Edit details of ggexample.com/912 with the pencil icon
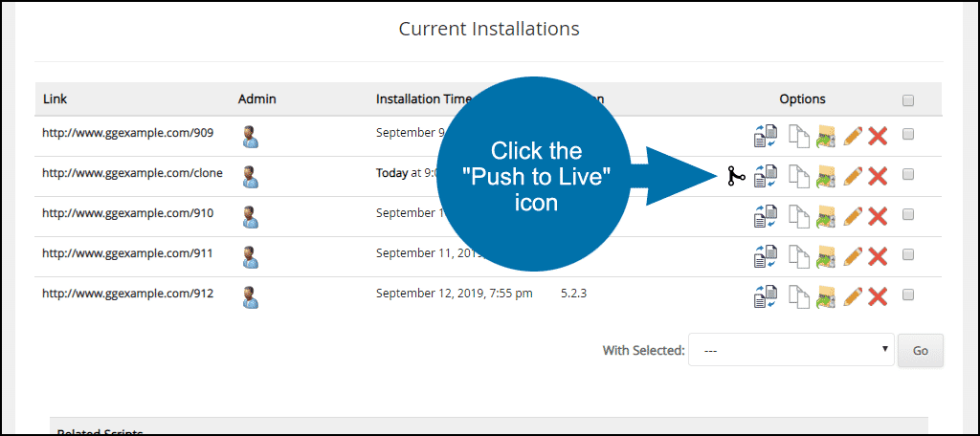Image resolution: width=980 pixels, height=436 pixels. (853, 295)
